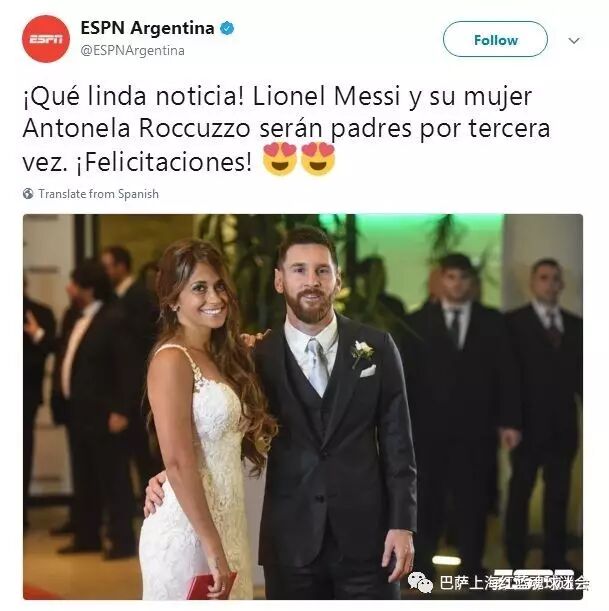Click the blue verified badge

pyautogui.click(x=227, y=28)
